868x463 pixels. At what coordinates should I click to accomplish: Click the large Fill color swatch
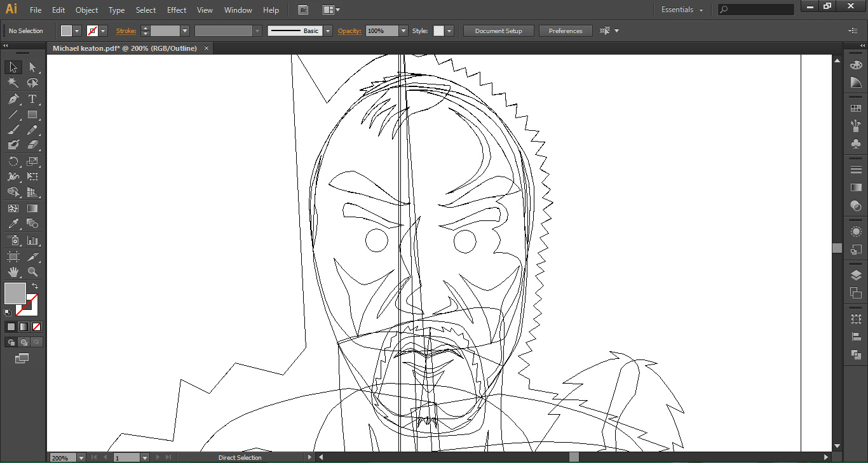pos(15,293)
